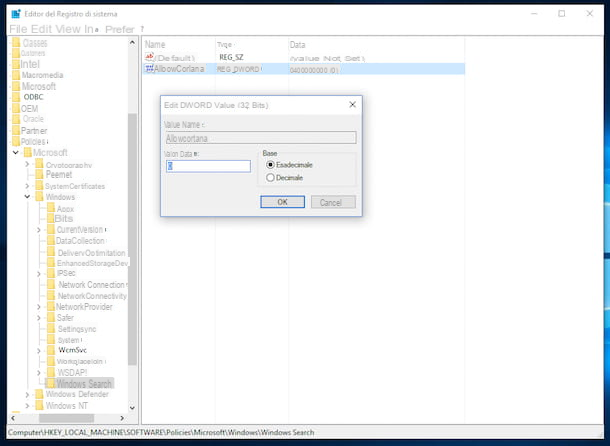Confirm the DWORD value with OK

tap(282, 202)
